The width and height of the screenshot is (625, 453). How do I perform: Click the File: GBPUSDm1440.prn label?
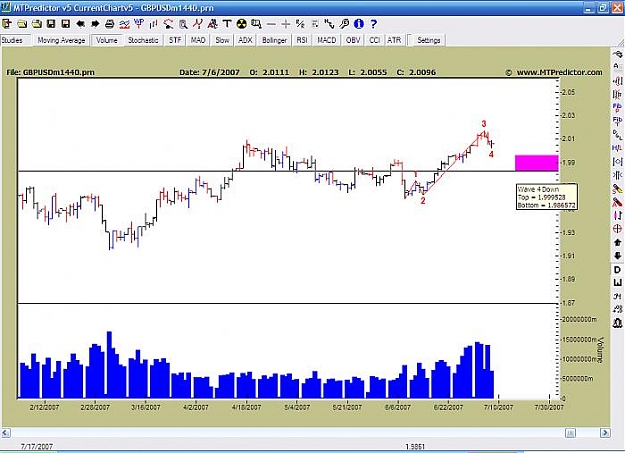tap(51, 73)
